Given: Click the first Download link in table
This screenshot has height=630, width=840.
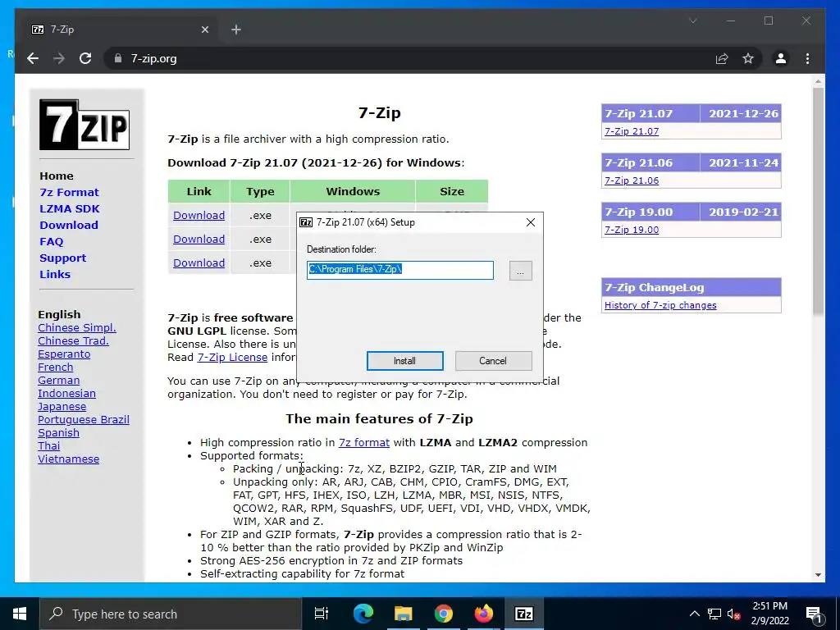Looking at the screenshot, I should point(199,216).
